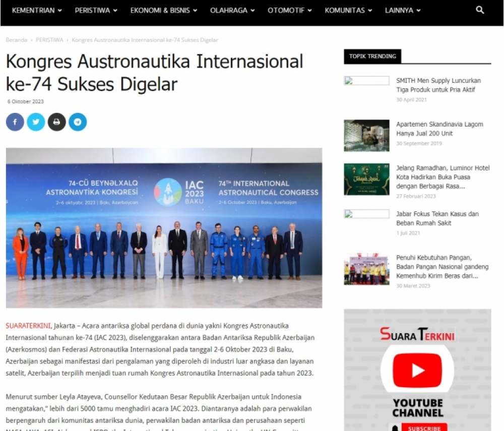Screen dimensions: 504x431
Task: Click the date 30 September 2019
Action: pos(419,143)
